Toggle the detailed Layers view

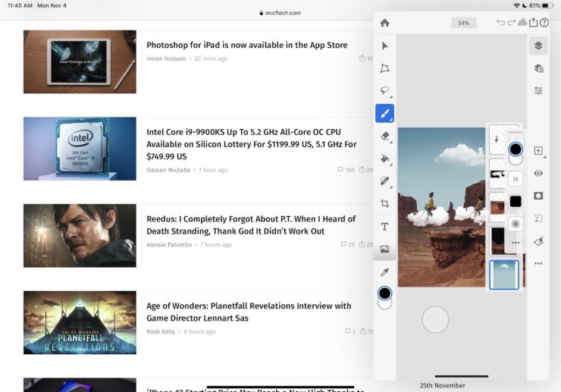(x=538, y=68)
